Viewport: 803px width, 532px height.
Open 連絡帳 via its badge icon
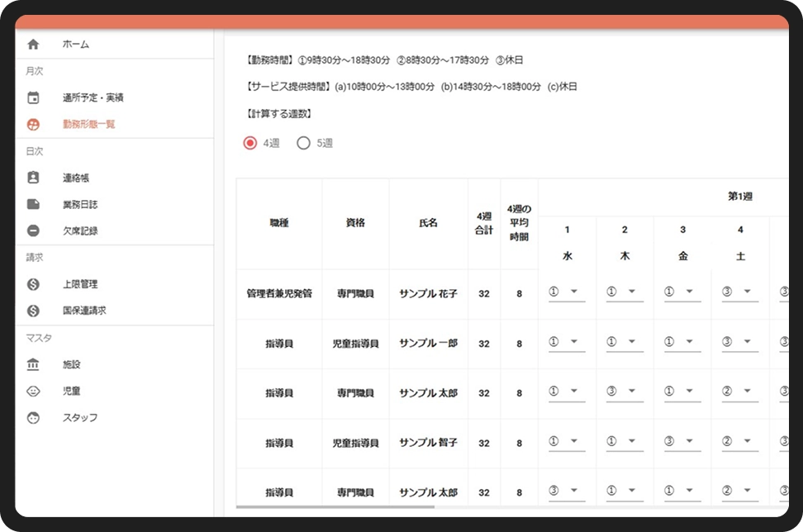(33, 177)
